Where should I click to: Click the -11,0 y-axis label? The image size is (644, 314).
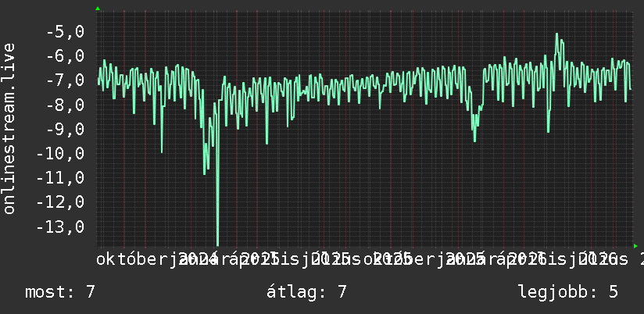click(x=60, y=178)
